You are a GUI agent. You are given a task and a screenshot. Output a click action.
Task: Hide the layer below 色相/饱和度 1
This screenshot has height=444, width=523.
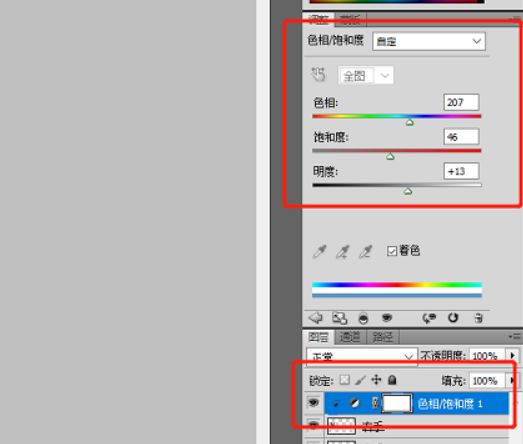[x=313, y=425]
